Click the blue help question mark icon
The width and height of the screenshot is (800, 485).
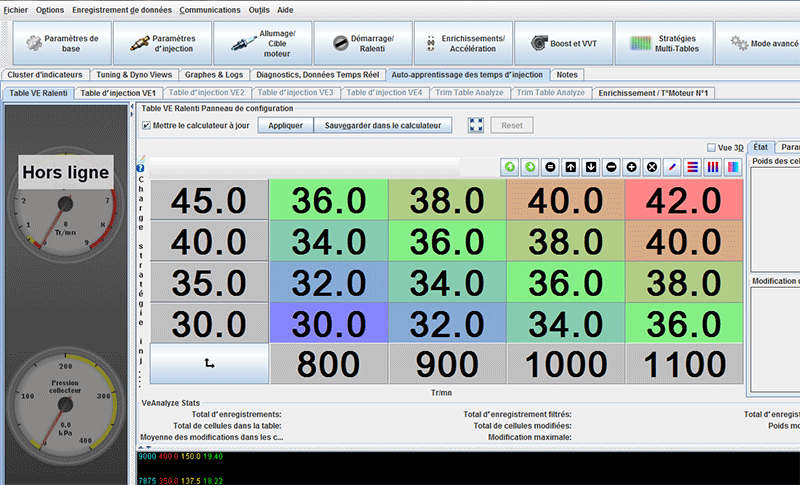click(139, 168)
